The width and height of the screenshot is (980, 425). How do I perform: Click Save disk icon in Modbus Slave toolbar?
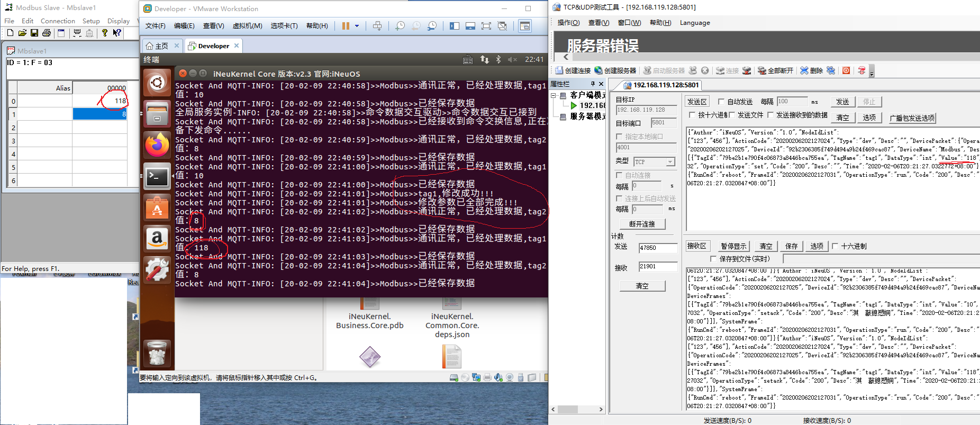click(x=34, y=33)
